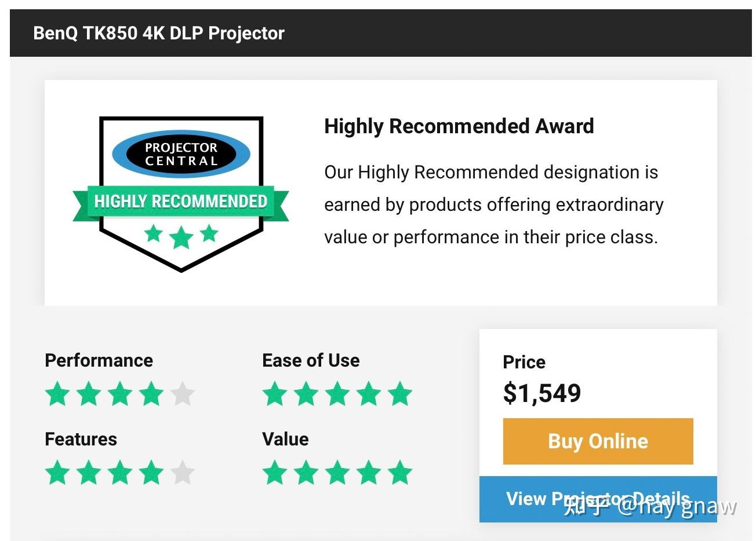This screenshot has height=541, width=756.
Task: Click the Buy Online button
Action: coord(598,441)
